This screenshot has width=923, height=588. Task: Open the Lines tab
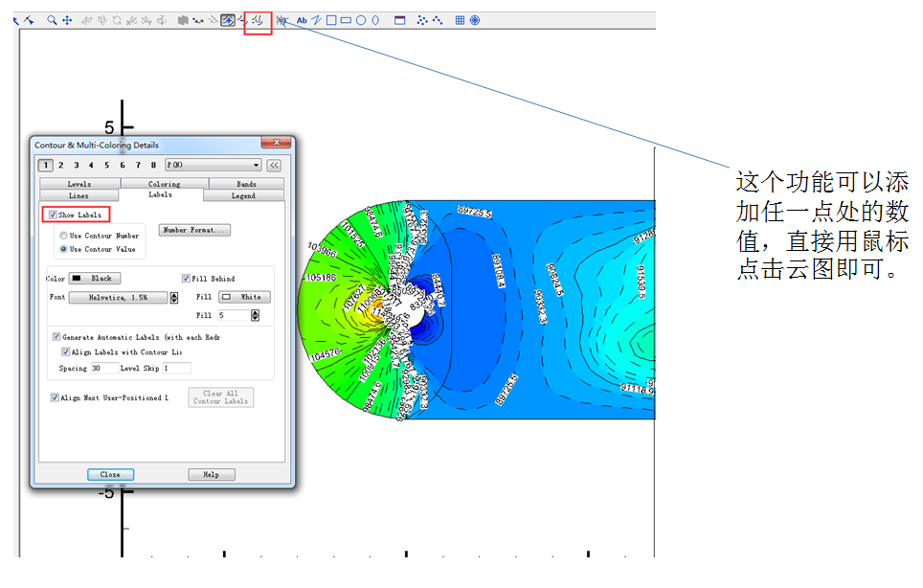click(79, 195)
